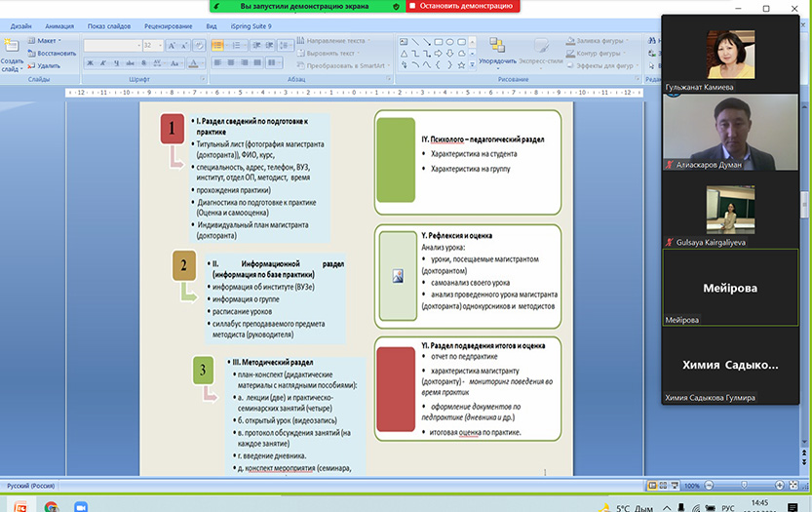Toggle italic text formatting
The height and width of the screenshot is (512, 812).
pos(101,61)
